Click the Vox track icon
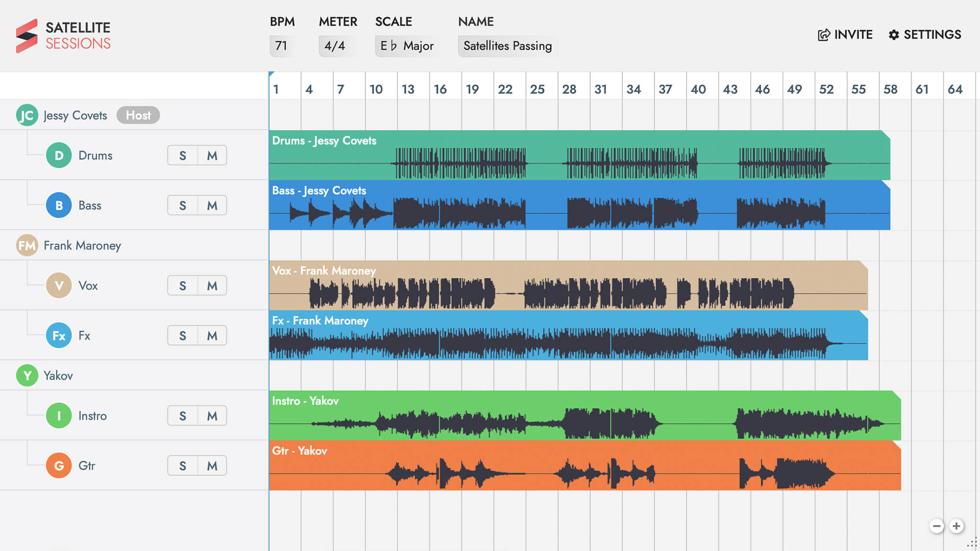 pyautogui.click(x=59, y=285)
